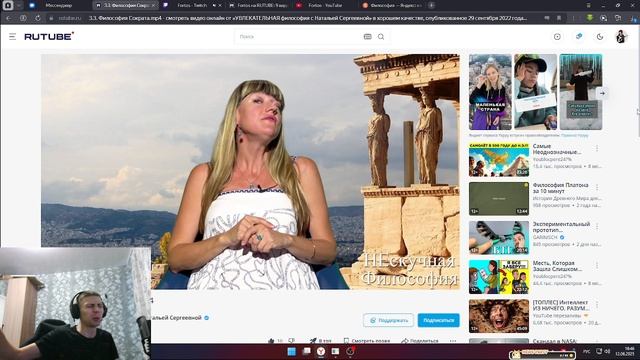Click the Поделиться share button
Image resolution: width=640 pixels, height=360 pixels.
pos(420,340)
